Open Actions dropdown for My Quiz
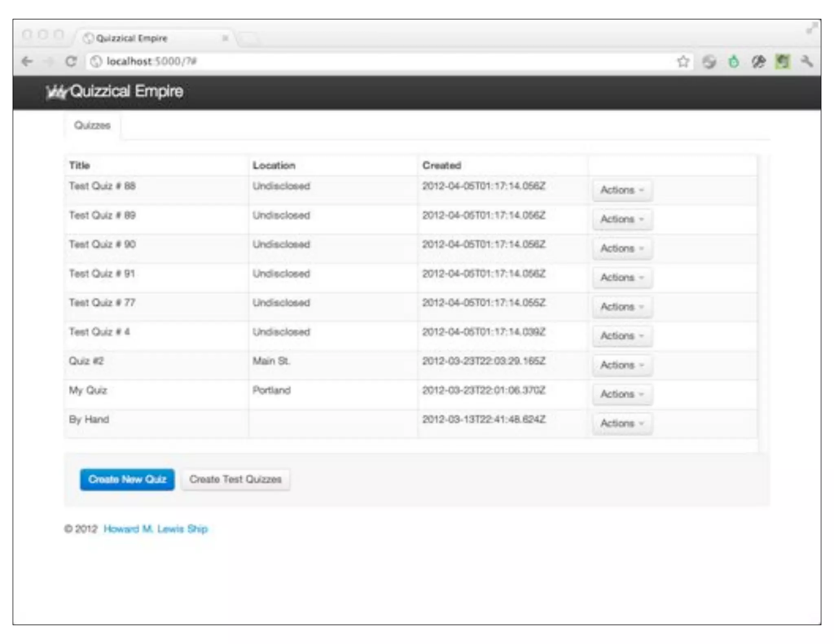The height and width of the screenshot is (644, 834). coord(622,394)
